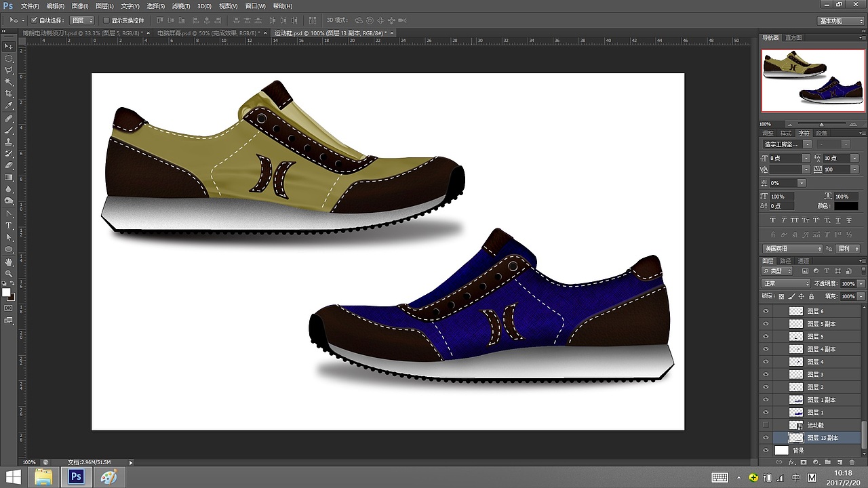Lock transparent pixels

[x=781, y=296]
